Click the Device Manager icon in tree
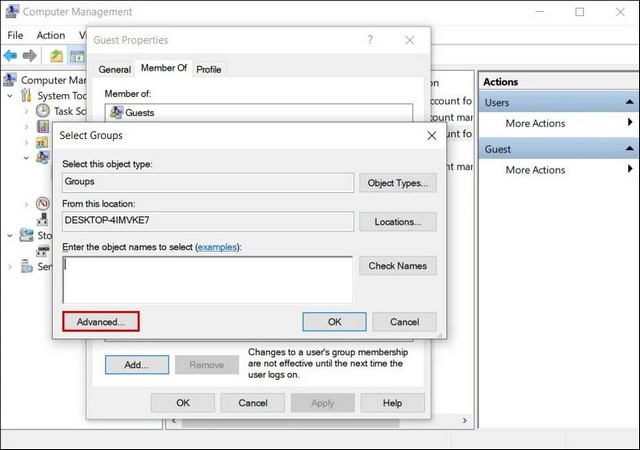The width and height of the screenshot is (640, 450). tap(43, 219)
